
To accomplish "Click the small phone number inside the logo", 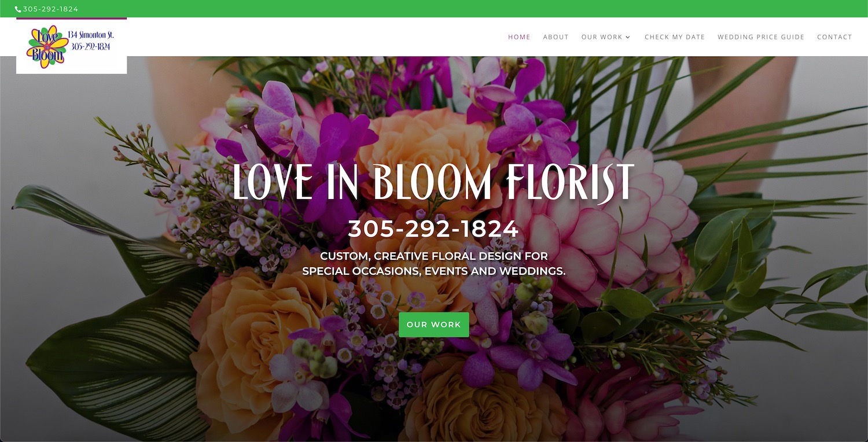I will tap(91, 47).
